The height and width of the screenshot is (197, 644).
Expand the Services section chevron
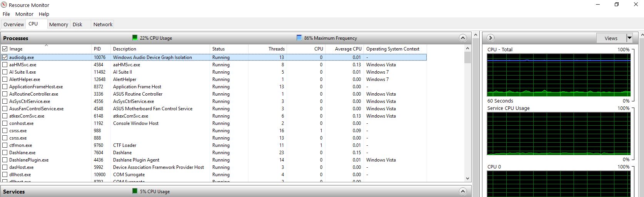(463, 191)
